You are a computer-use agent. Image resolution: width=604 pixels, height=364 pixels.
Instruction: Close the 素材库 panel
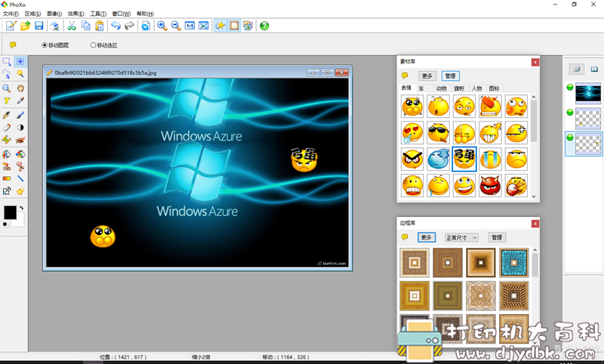535,62
